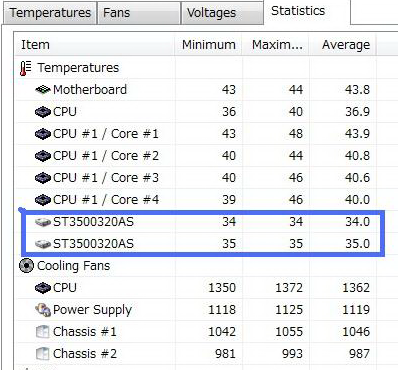
Task: Click the Core #3 chip icon
Action: 43,178
